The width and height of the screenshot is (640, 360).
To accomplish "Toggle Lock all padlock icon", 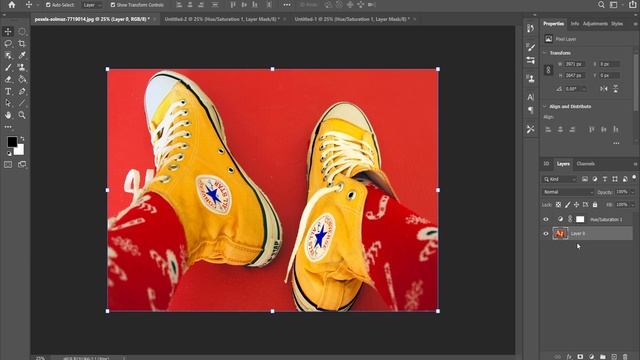I will click(x=595, y=204).
